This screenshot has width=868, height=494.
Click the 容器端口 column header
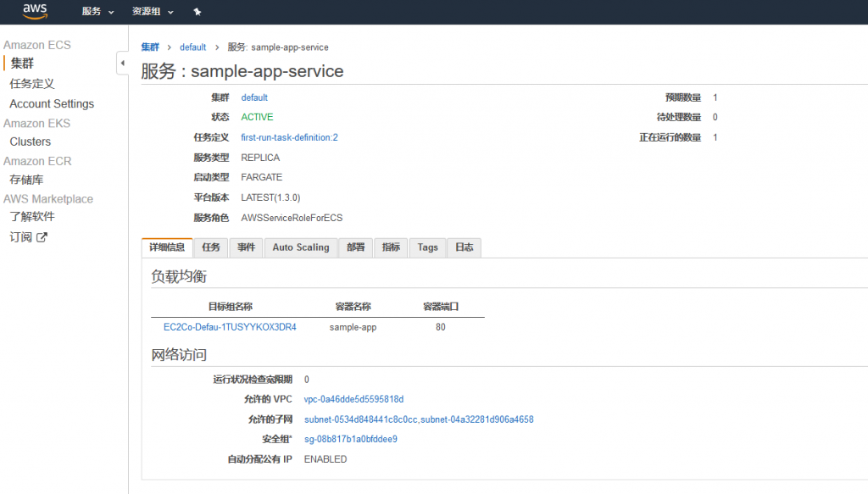pyautogui.click(x=441, y=307)
